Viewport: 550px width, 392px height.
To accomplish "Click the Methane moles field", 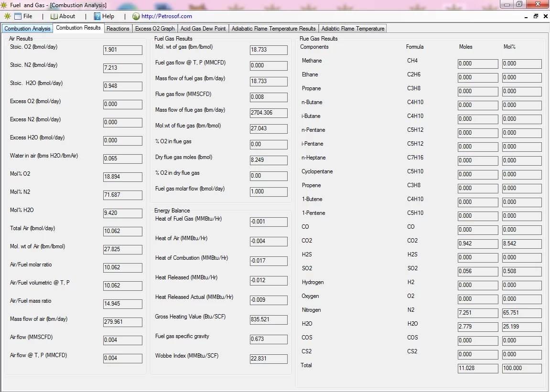I will 477,64.
